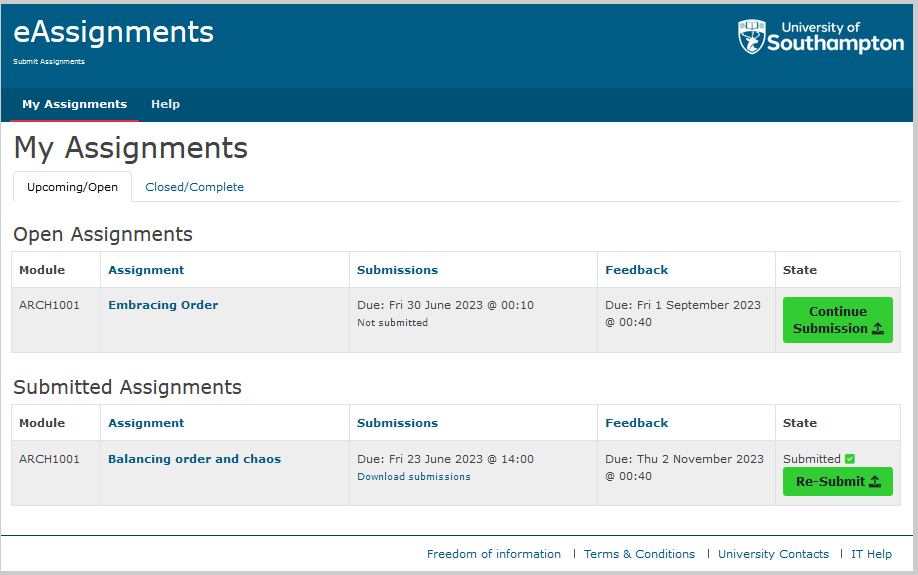Click the My Assignments page heading
The height and width of the screenshot is (575, 918).
pyautogui.click(x=131, y=148)
